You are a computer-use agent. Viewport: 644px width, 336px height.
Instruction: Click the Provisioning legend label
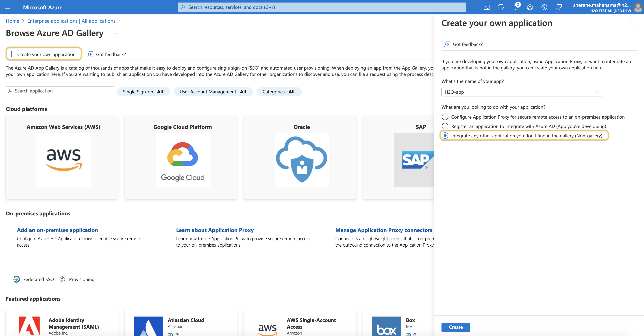pyautogui.click(x=82, y=279)
